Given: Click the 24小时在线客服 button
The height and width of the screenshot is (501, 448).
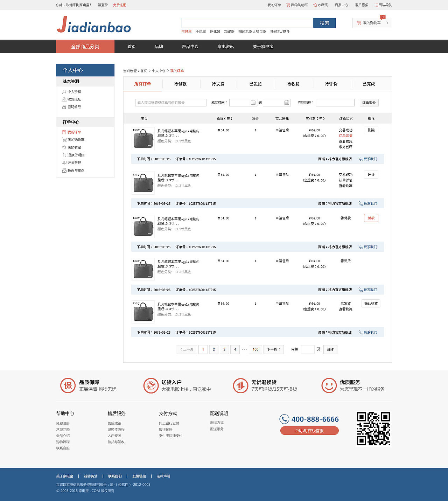Looking at the screenshot, I should tap(309, 431).
